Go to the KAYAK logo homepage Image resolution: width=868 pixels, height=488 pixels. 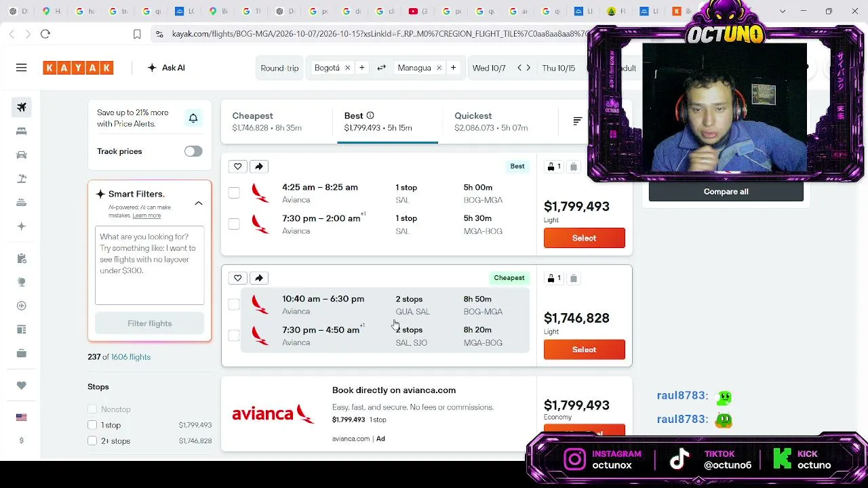click(78, 68)
